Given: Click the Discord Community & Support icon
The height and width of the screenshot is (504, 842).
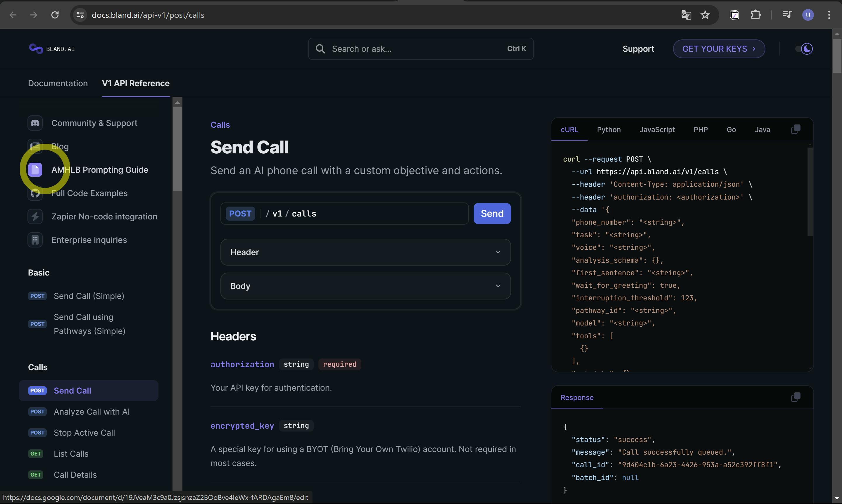Looking at the screenshot, I should (35, 123).
